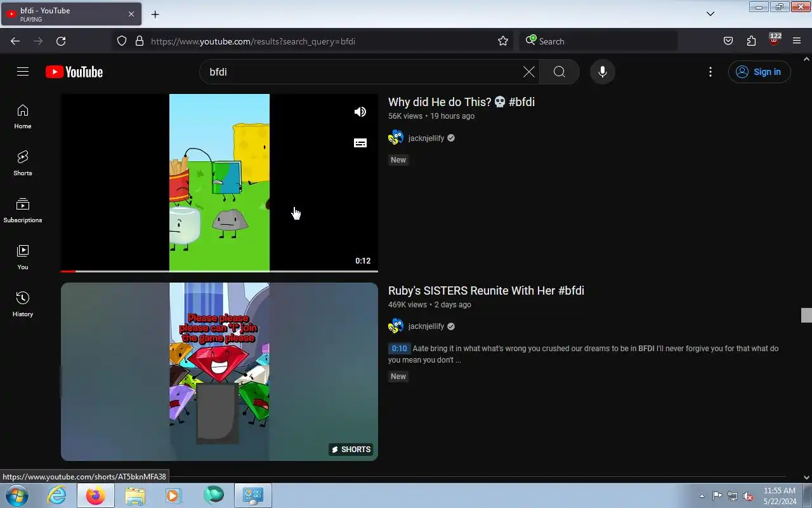Open 'Why did He do This? #bfdi' title
Viewport: 812px width, 508px height.
461,102
